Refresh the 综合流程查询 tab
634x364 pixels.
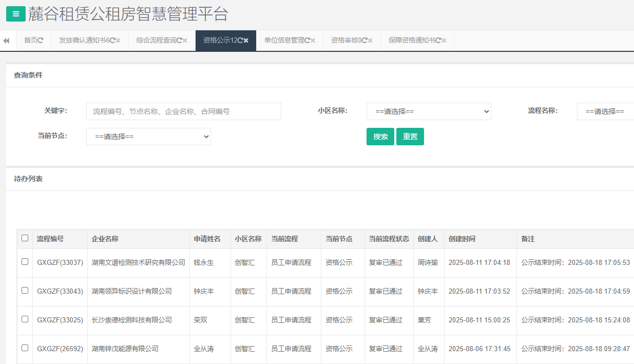coord(179,41)
